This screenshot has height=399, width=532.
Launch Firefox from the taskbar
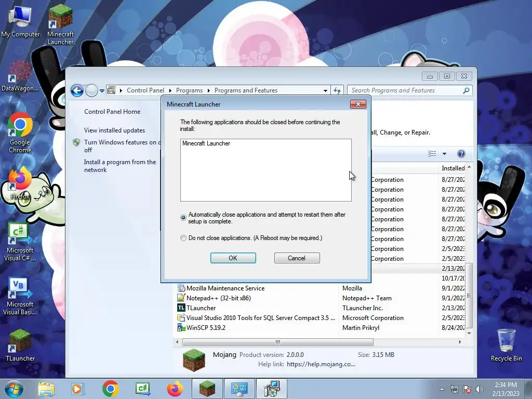click(175, 389)
